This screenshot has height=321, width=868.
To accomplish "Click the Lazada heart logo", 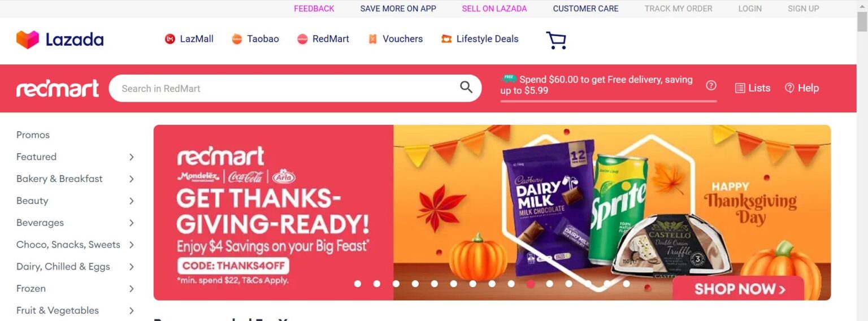I will click(28, 40).
